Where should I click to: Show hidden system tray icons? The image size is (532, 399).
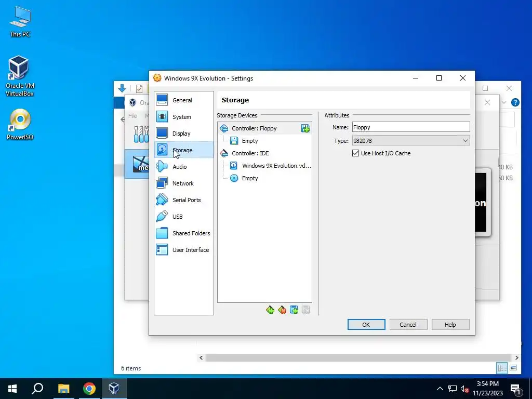coord(440,389)
